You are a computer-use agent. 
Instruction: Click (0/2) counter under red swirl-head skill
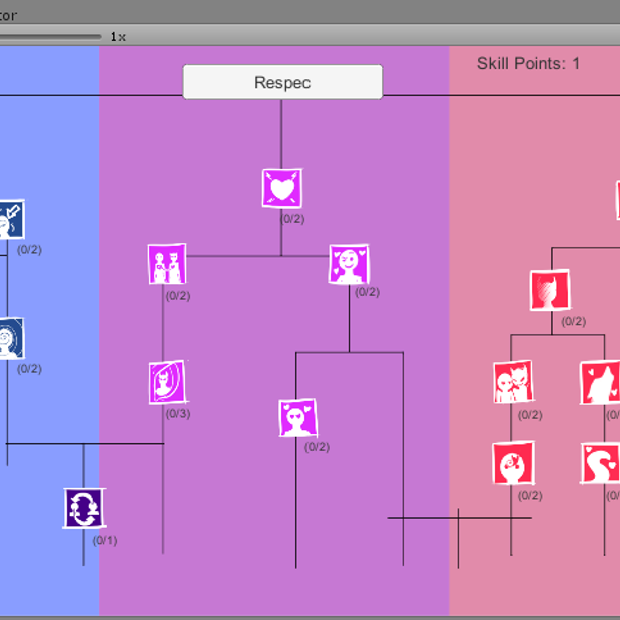[x=530, y=495]
